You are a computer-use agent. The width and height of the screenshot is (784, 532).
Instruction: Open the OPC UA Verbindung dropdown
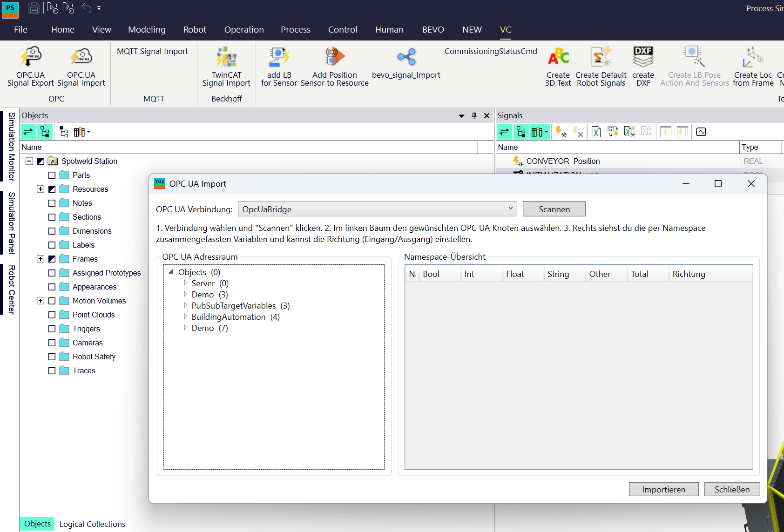377,209
